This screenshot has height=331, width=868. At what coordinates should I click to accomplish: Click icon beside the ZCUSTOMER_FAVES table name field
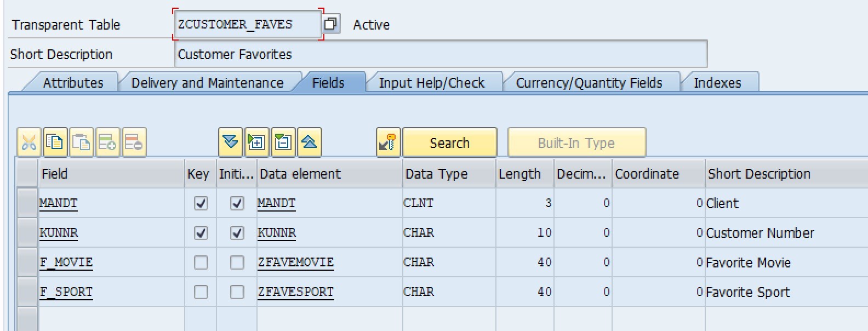330,24
